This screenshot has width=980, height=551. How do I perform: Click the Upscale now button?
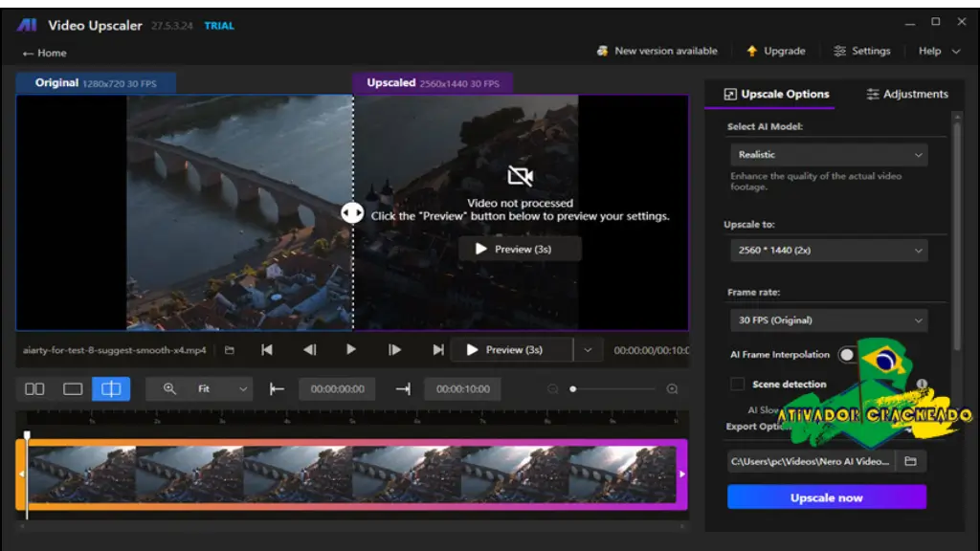tap(826, 497)
